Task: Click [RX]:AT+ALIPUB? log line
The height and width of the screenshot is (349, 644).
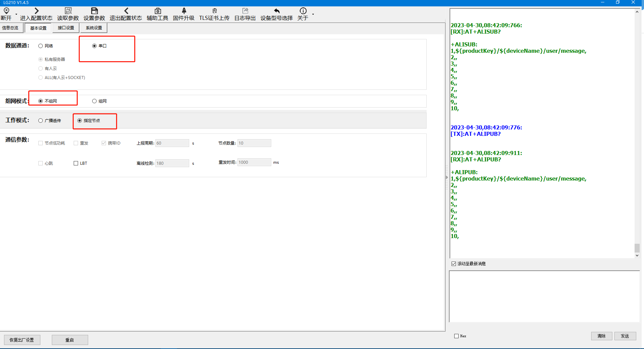Action: click(x=475, y=159)
